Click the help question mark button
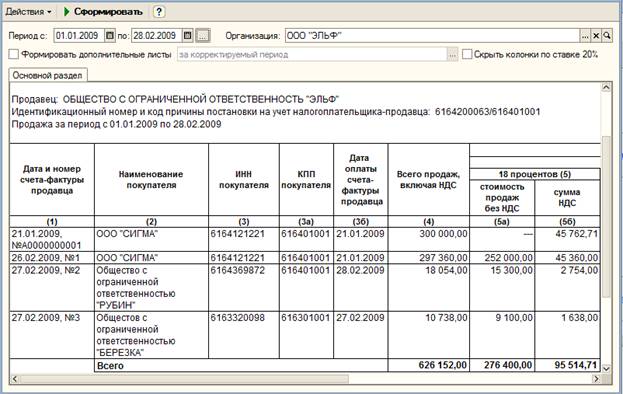Screen dimensions: 623x394 (x=159, y=12)
